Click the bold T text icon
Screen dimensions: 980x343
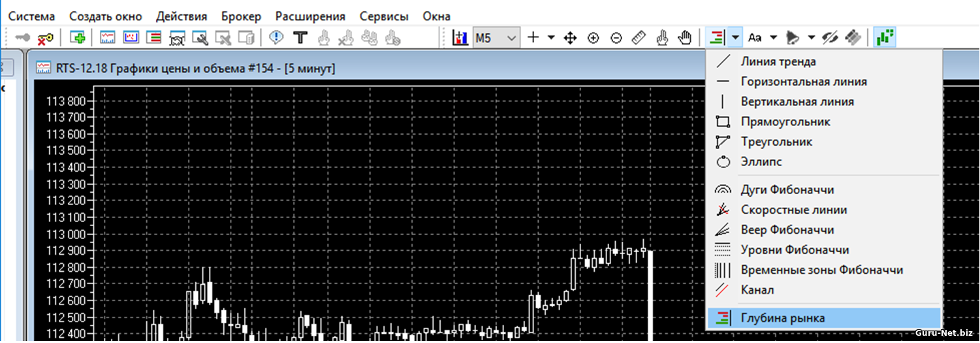point(300,38)
